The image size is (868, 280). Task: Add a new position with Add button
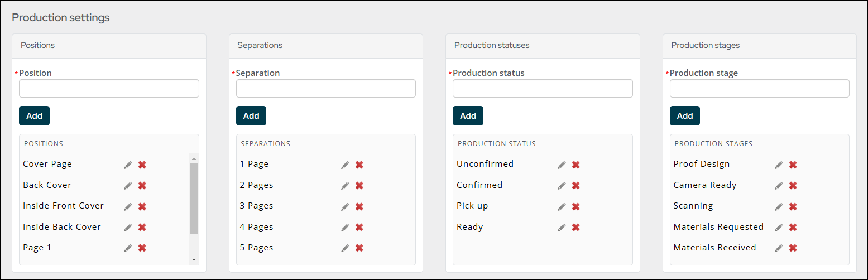point(34,116)
